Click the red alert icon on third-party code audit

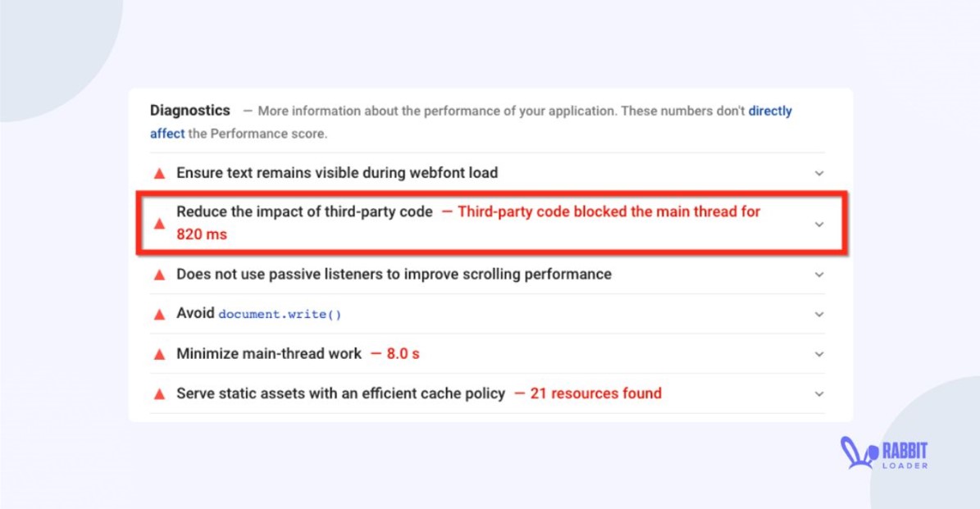pyautogui.click(x=159, y=224)
